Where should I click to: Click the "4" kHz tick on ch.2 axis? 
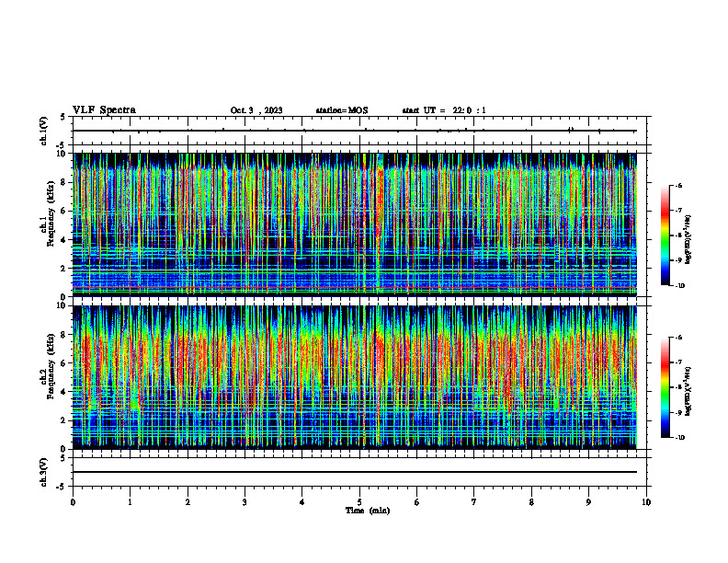coord(64,392)
